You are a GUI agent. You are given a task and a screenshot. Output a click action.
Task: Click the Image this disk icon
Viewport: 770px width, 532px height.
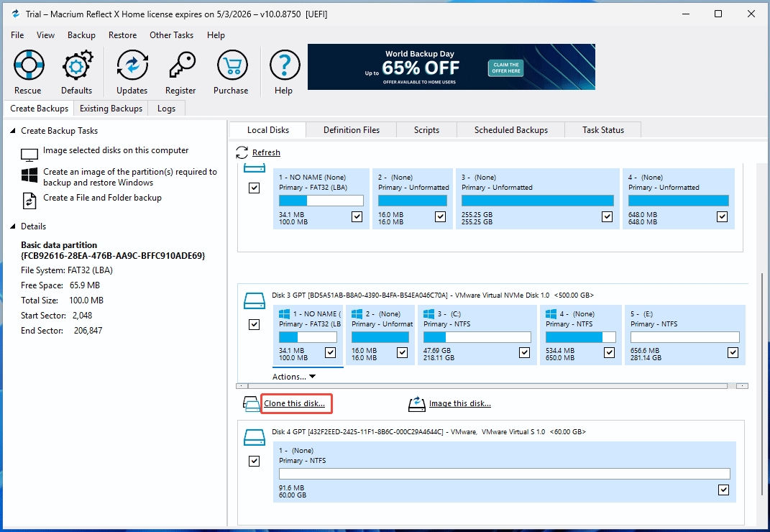click(x=416, y=404)
